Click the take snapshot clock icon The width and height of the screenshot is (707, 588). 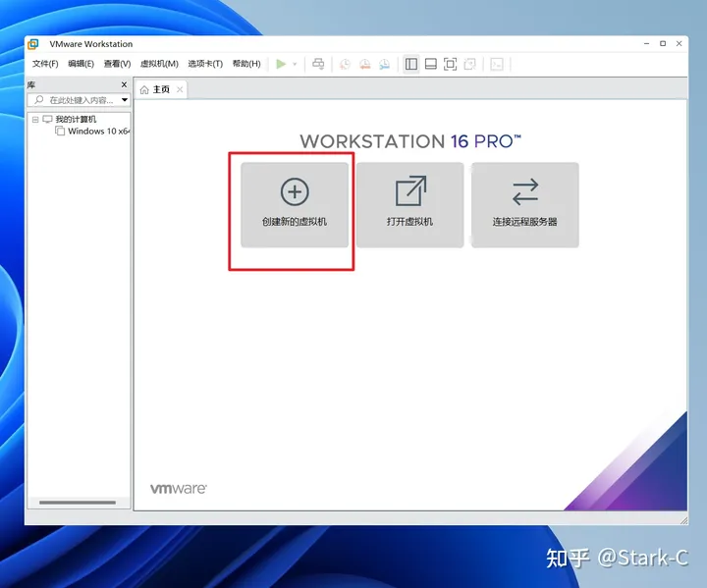(x=345, y=64)
